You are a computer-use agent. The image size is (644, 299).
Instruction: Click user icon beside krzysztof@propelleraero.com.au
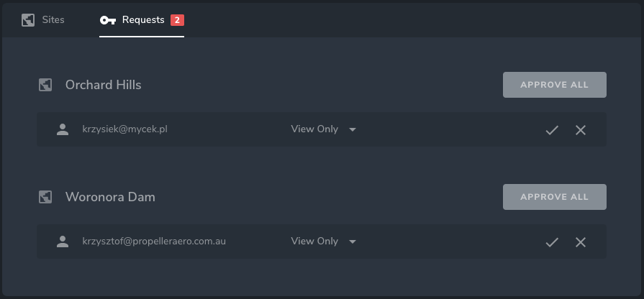pos(63,241)
